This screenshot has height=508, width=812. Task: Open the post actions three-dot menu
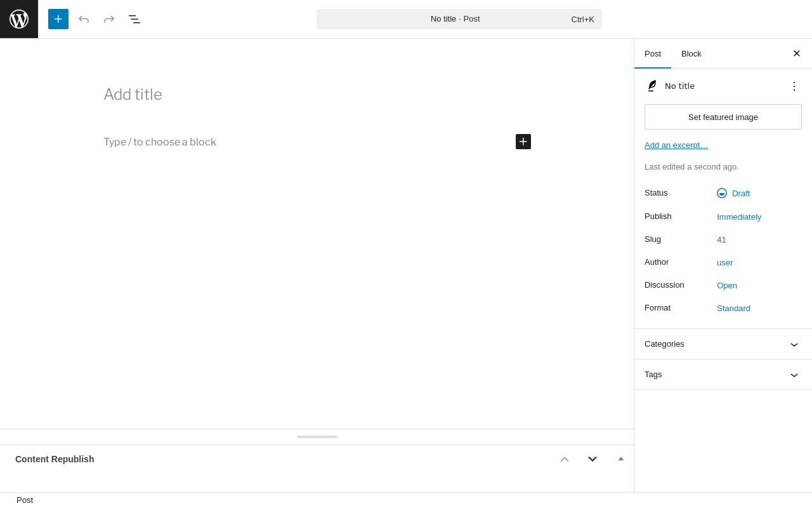pos(794,86)
